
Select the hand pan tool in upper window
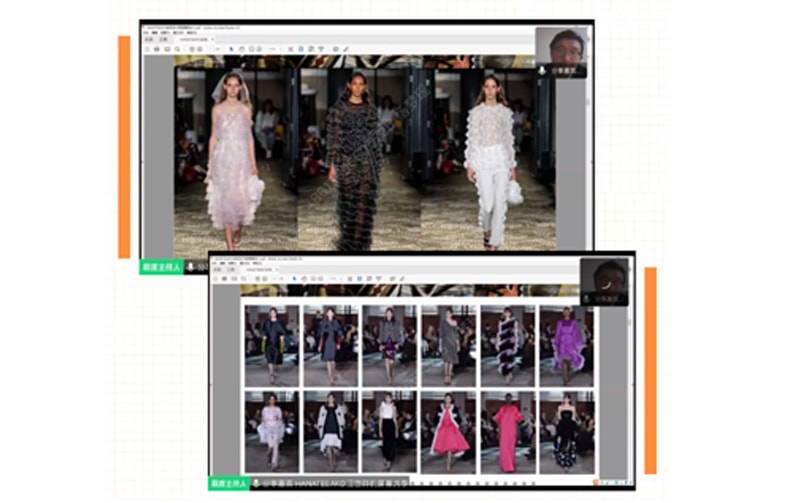242,49
